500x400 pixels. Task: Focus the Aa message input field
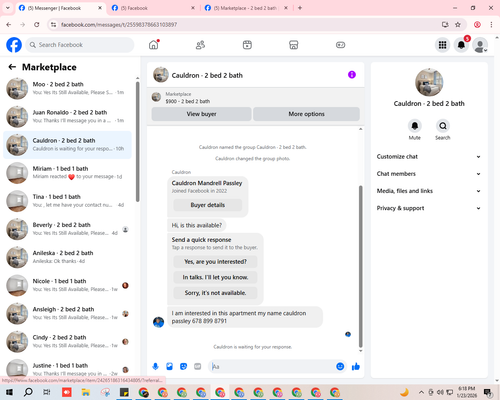272,367
